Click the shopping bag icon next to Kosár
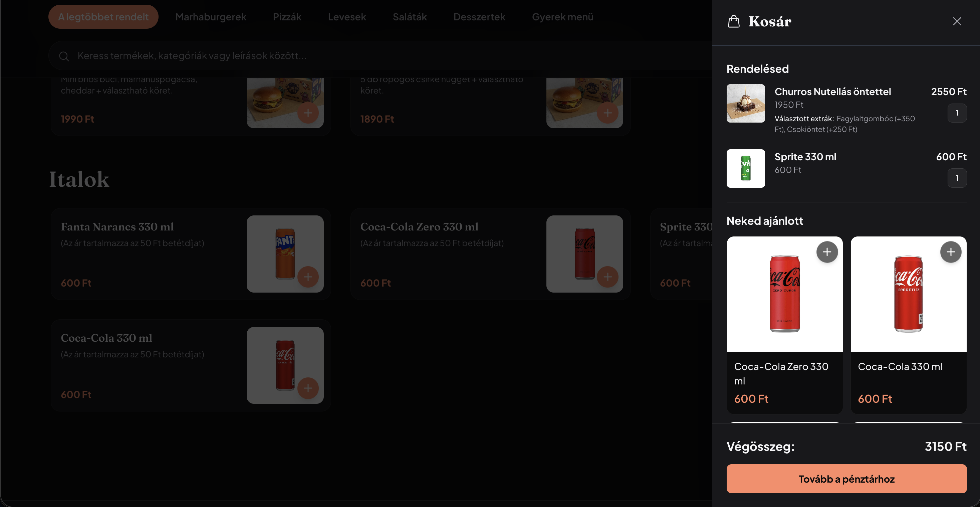Screen dimensions: 980x507 coord(733,21)
